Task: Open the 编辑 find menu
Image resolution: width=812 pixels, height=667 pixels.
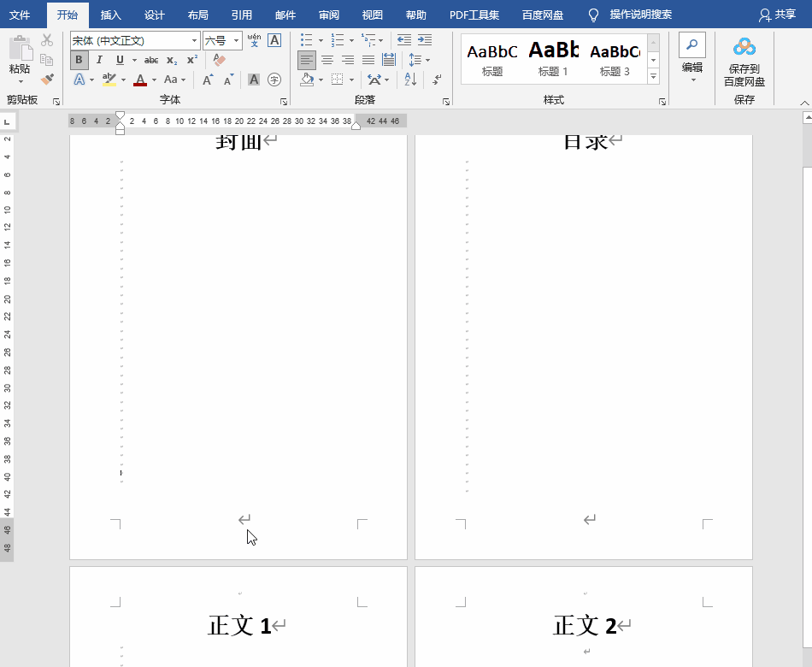Action: click(692, 58)
